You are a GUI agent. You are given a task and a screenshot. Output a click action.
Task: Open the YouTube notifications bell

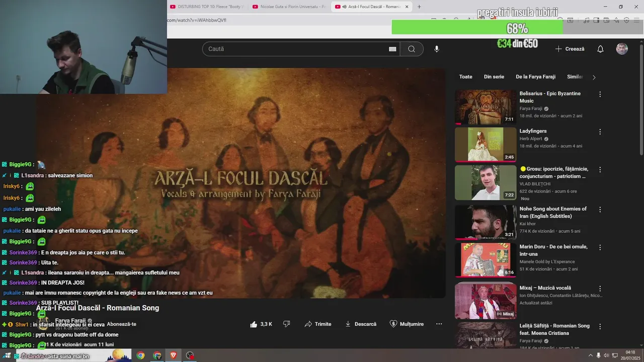[600, 49]
